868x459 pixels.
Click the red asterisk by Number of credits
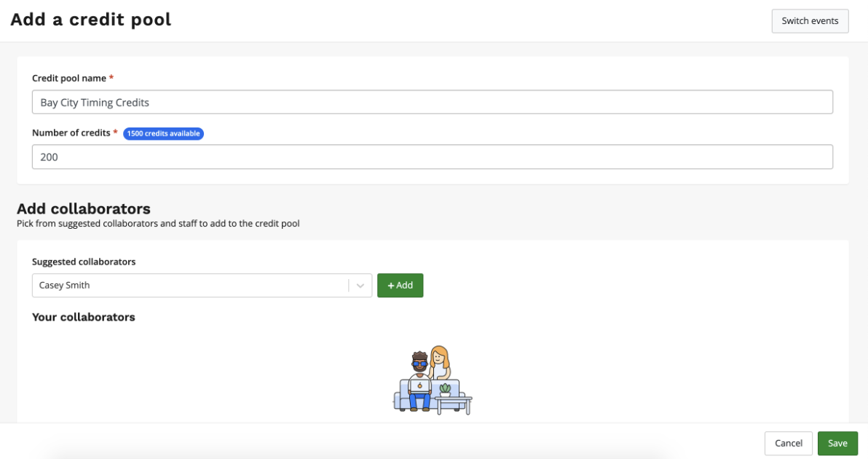[x=115, y=133]
